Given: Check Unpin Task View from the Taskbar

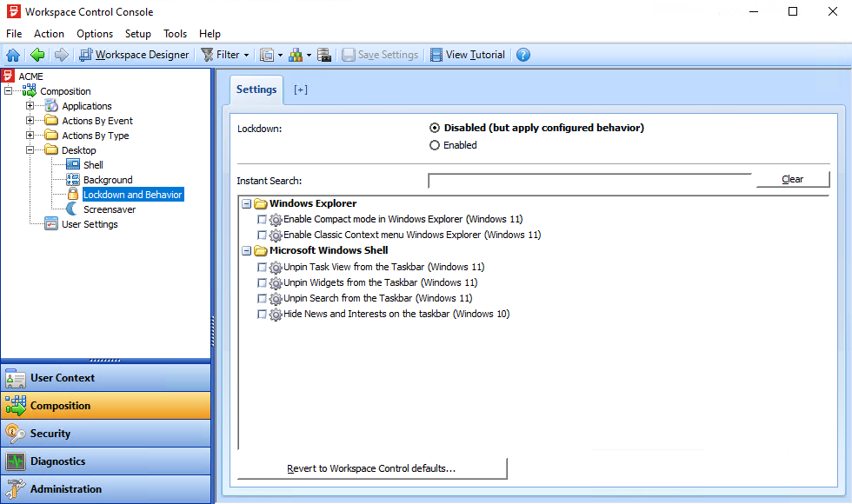Looking at the screenshot, I should (262, 268).
